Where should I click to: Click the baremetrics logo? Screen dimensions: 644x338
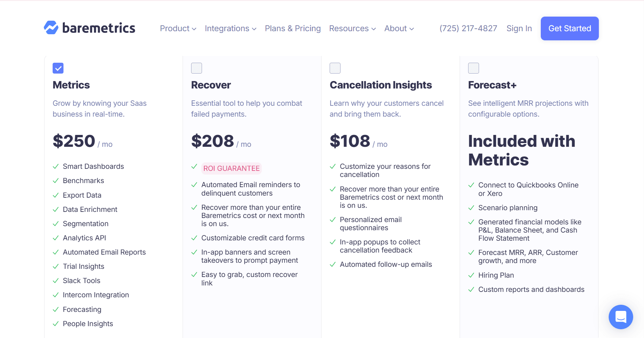coord(89,28)
